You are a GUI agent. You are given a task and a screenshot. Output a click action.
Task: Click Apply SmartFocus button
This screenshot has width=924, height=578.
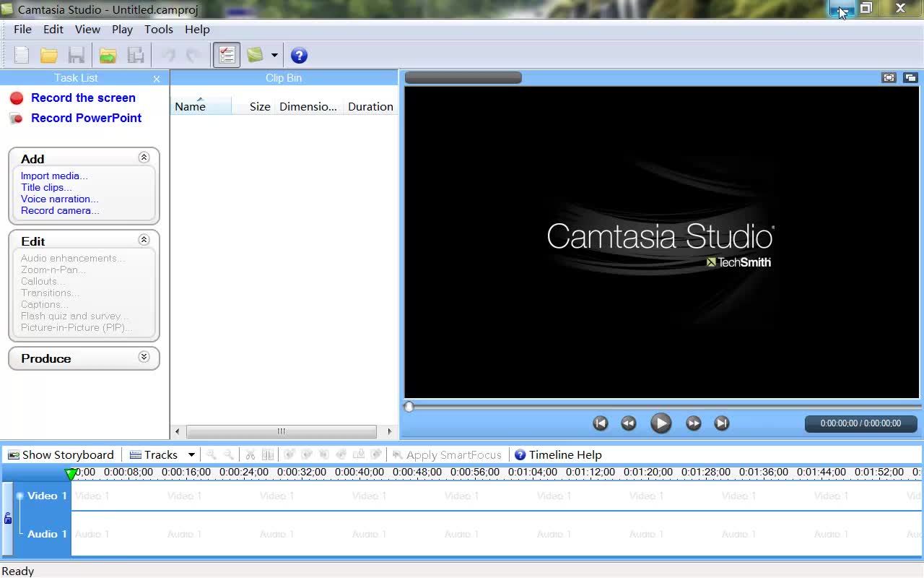point(447,454)
